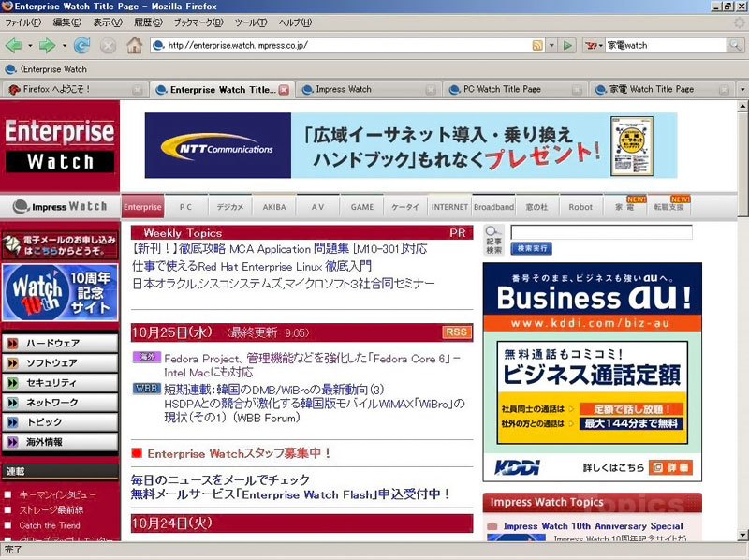Switch to the 家電 Watch Title Page tab

pyautogui.click(x=663, y=89)
